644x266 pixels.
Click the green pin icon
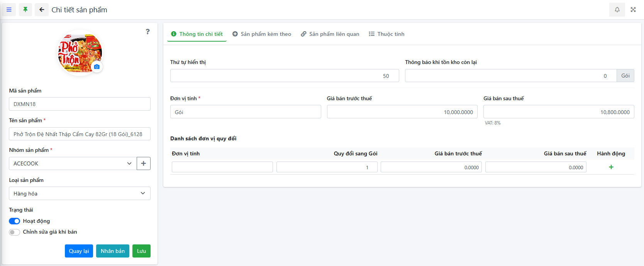click(25, 10)
